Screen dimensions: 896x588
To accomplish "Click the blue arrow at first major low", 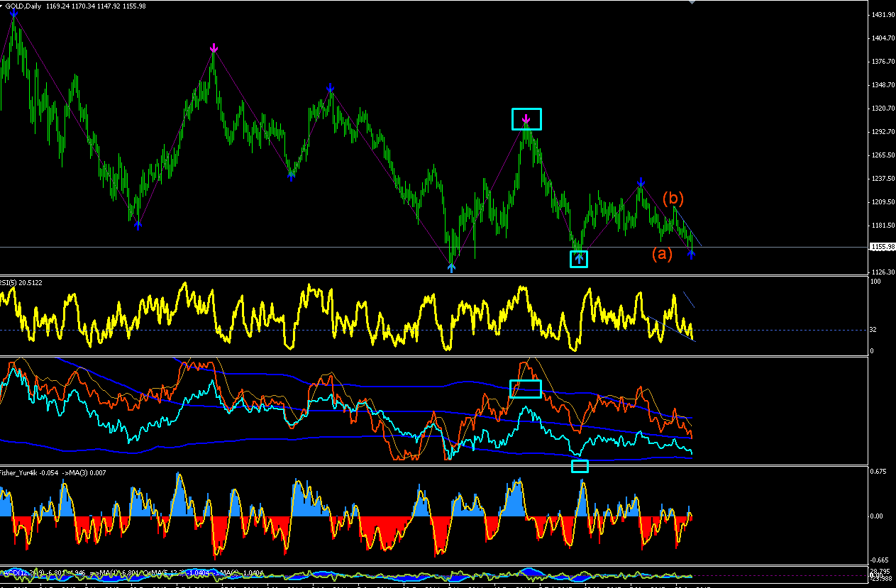I will click(x=138, y=225).
